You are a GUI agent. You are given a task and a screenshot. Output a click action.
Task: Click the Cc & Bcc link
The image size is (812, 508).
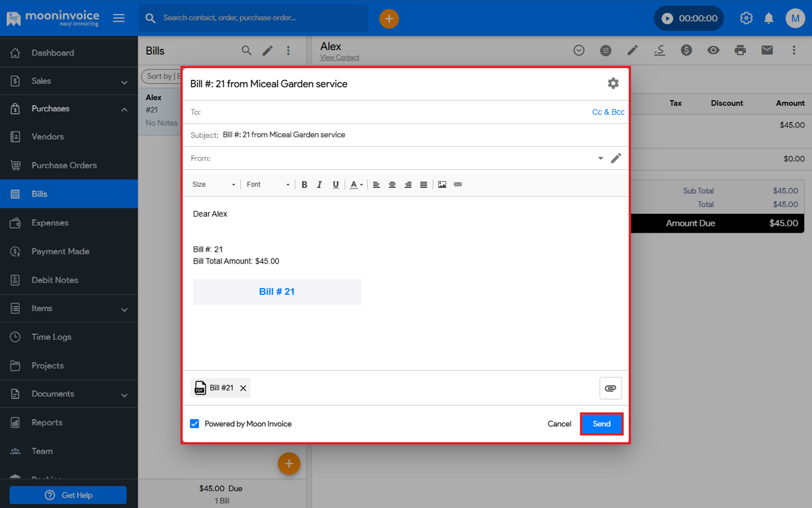(608, 112)
